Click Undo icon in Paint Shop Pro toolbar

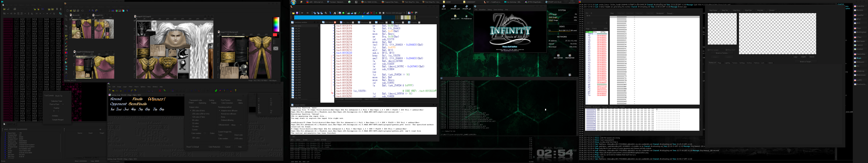83,11
